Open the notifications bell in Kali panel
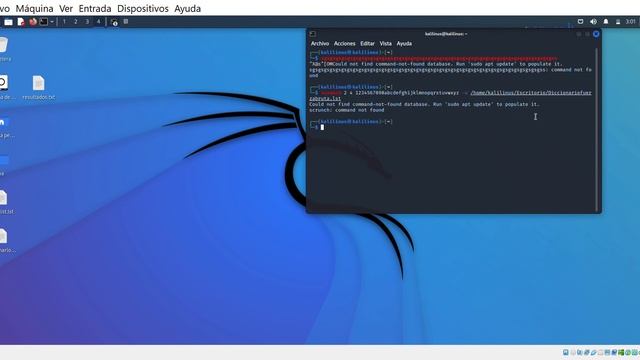 click(606, 22)
